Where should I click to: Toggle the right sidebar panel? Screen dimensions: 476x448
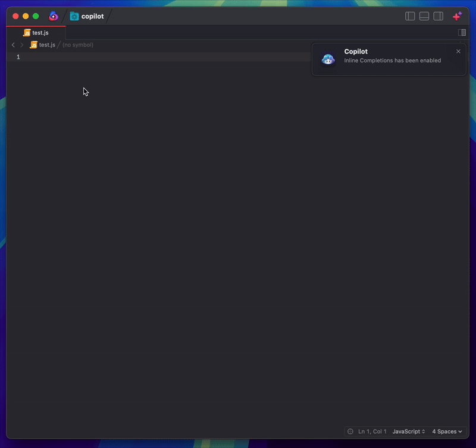tap(439, 16)
